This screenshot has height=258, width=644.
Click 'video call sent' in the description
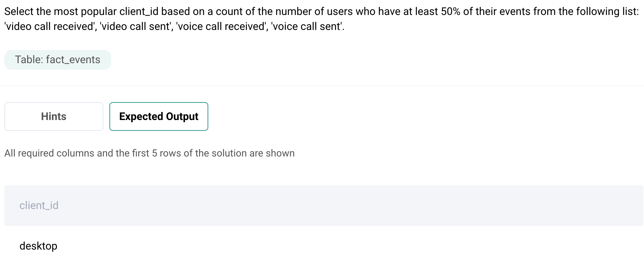click(136, 26)
